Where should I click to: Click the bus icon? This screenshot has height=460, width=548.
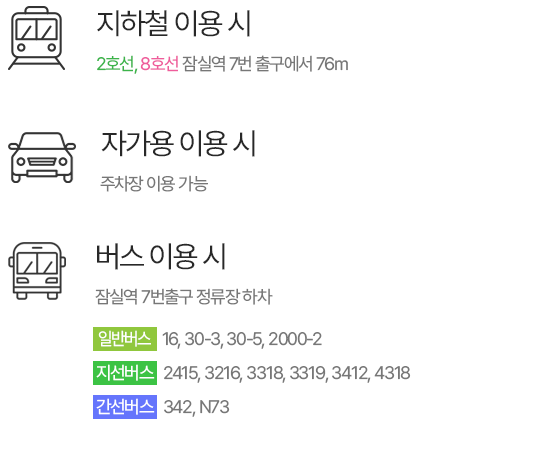point(37,271)
